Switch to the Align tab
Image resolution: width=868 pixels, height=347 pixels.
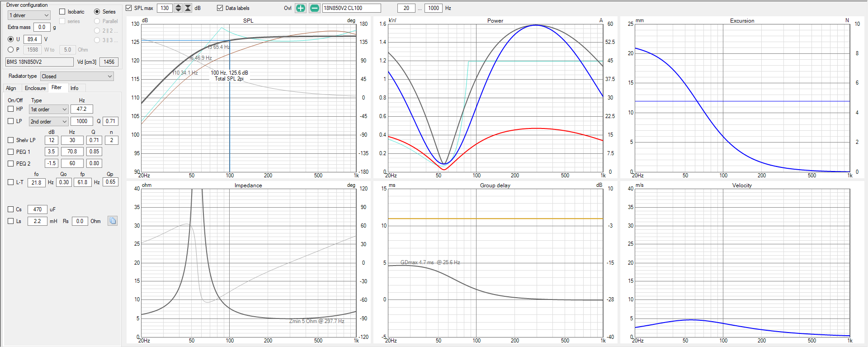[x=11, y=88]
